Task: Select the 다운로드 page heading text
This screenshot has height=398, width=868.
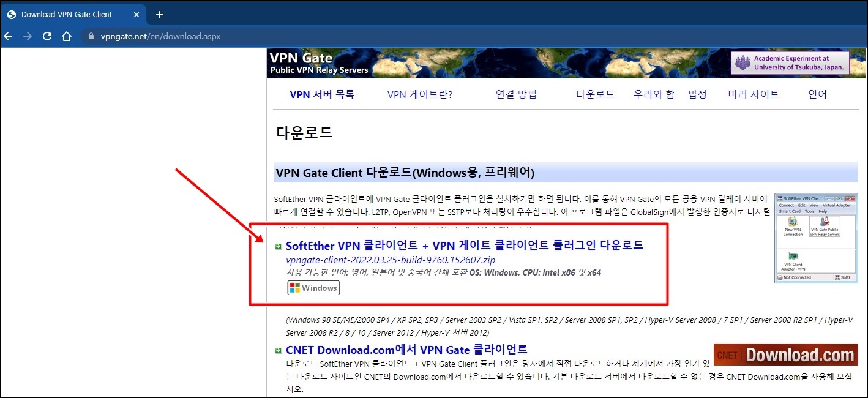Action: 304,132
